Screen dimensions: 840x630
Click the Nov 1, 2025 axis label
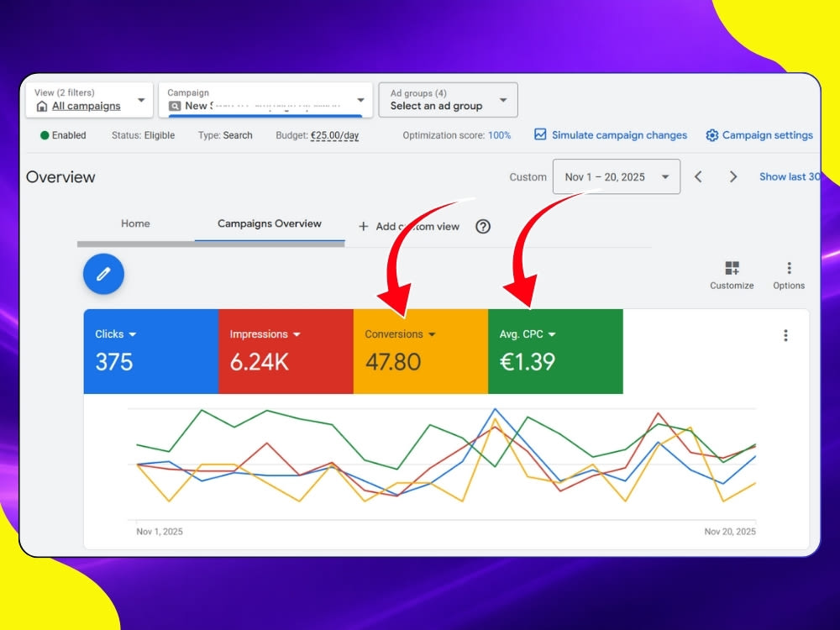[160, 532]
